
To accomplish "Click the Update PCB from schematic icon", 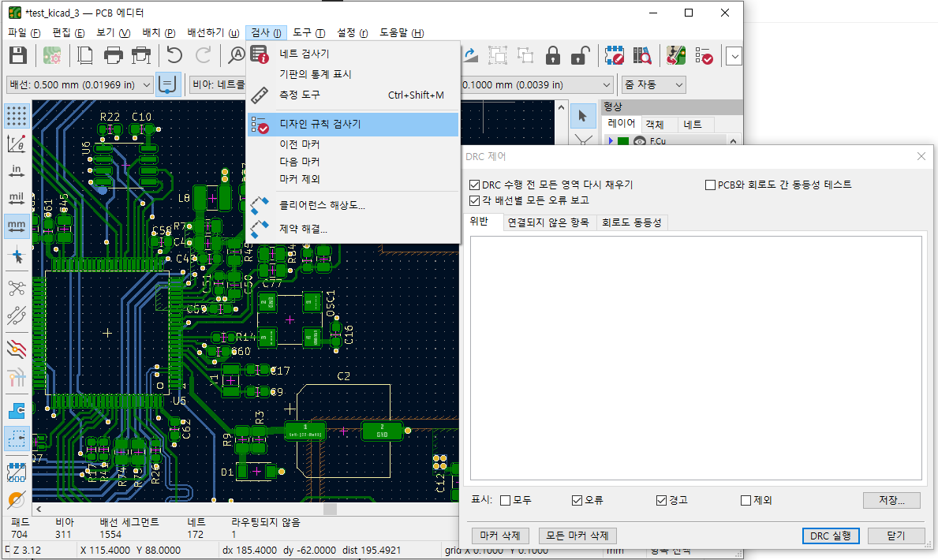I will (x=676, y=56).
